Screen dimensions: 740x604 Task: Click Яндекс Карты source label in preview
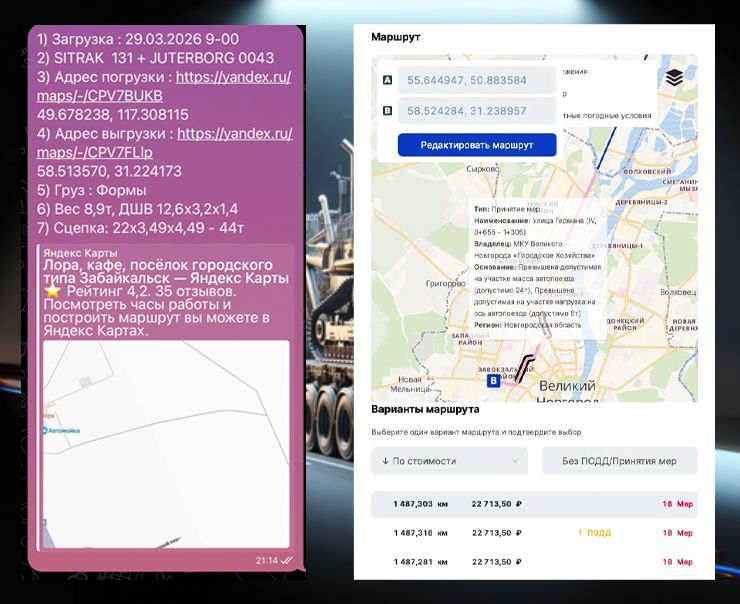click(x=80, y=252)
